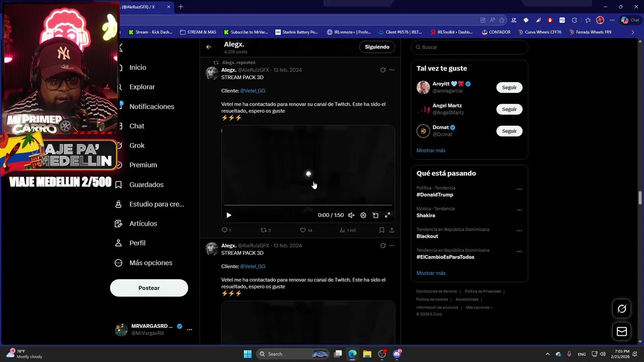This screenshot has width=644, height=362.
Task: Click Mostrar más under Qué está pasando
Action: tap(431, 273)
